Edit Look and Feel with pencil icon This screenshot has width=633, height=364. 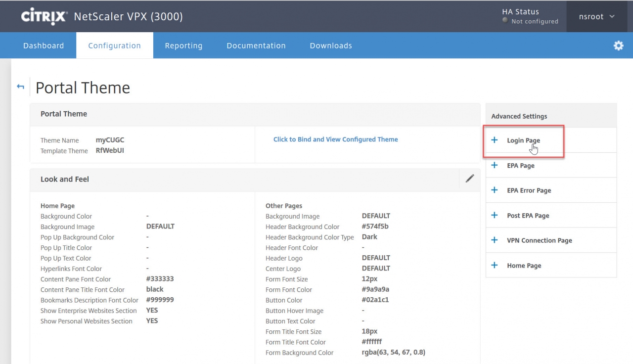coord(470,179)
